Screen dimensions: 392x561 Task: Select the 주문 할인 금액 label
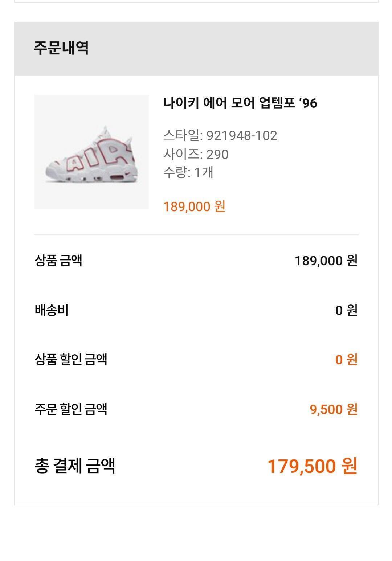coord(71,409)
